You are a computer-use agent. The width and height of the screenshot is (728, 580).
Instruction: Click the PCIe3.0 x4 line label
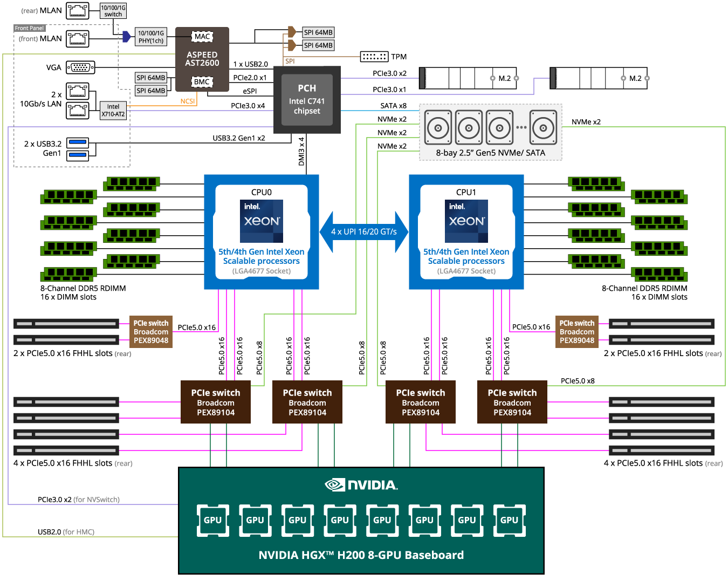point(248,106)
